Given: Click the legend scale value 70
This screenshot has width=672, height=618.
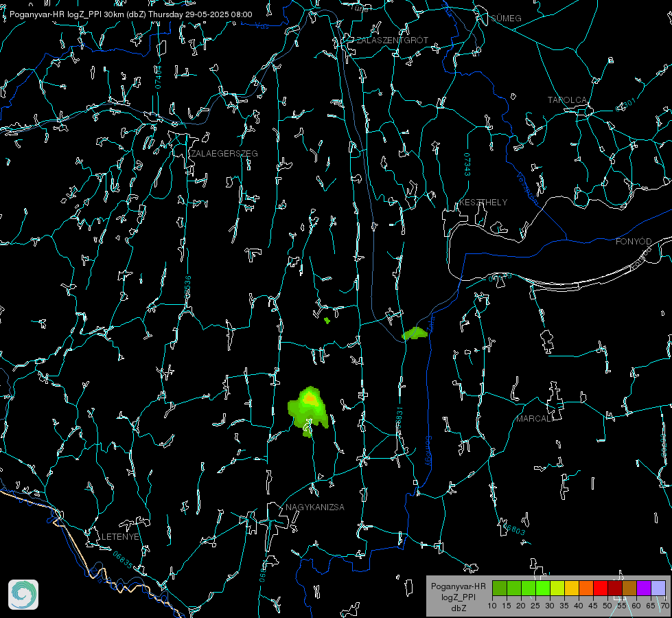Looking at the screenshot, I should coord(664,606).
